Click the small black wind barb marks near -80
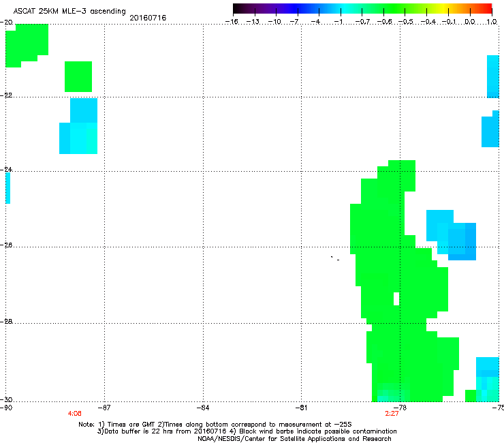The width and height of the screenshot is (504, 443). 335,258
